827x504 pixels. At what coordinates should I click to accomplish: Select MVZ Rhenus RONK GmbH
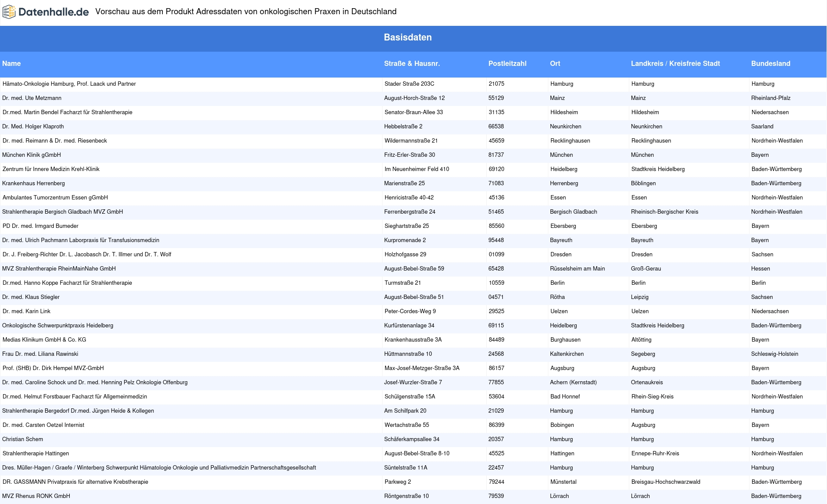pos(36,496)
